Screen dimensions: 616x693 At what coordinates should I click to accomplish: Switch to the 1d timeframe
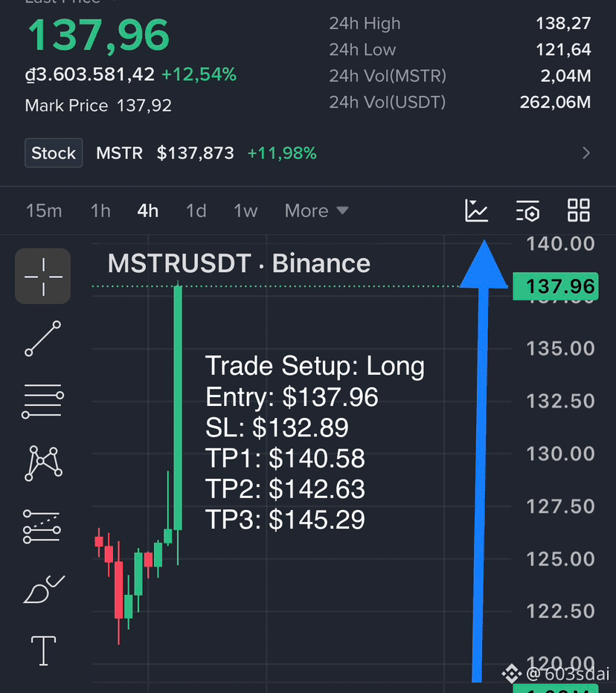tap(196, 211)
